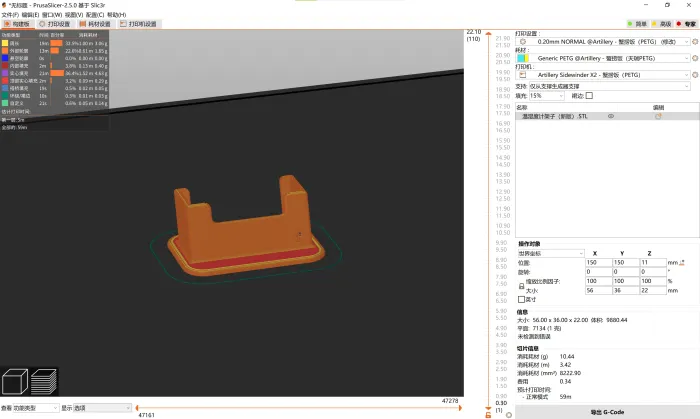Click the lock icon for uniform scaling
Screen dimensions: 700x419
[x=521, y=286]
